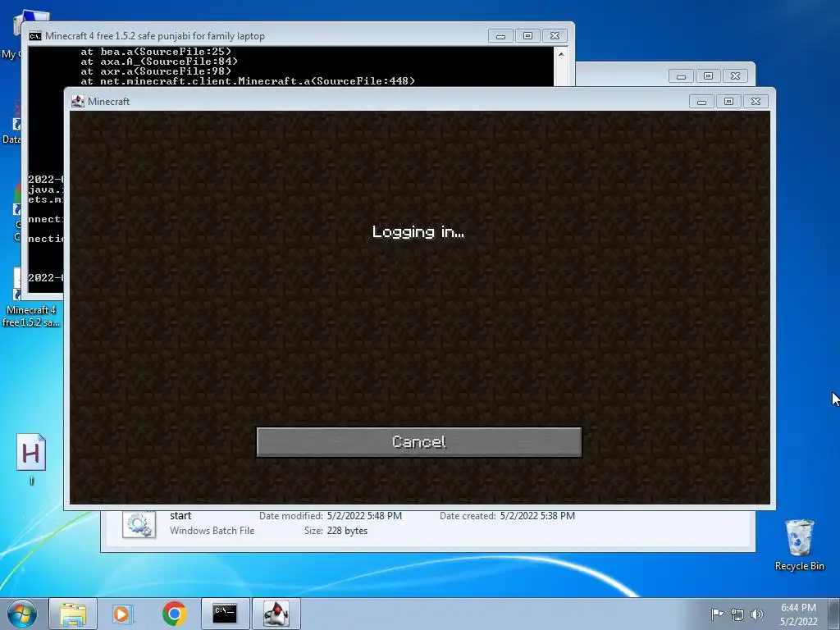840x630 pixels.
Task: Minimize the console window titled Minecraft 4 free
Action: click(500, 36)
